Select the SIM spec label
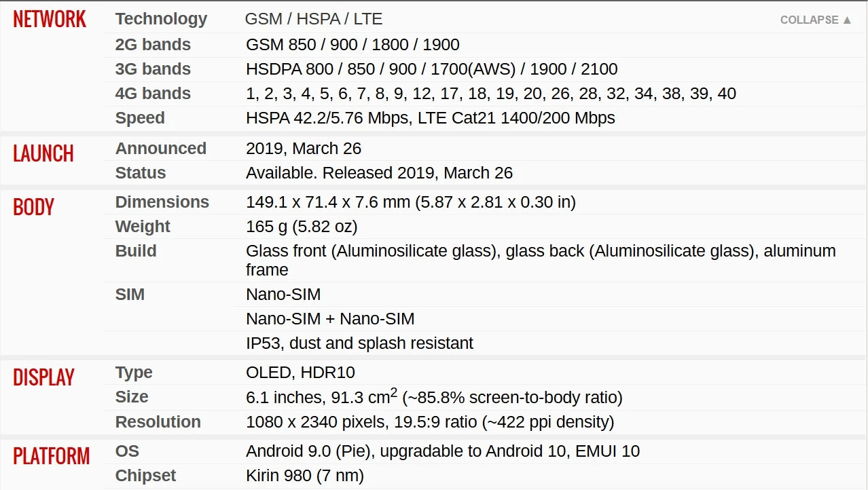This screenshot has width=868, height=490. click(x=130, y=294)
